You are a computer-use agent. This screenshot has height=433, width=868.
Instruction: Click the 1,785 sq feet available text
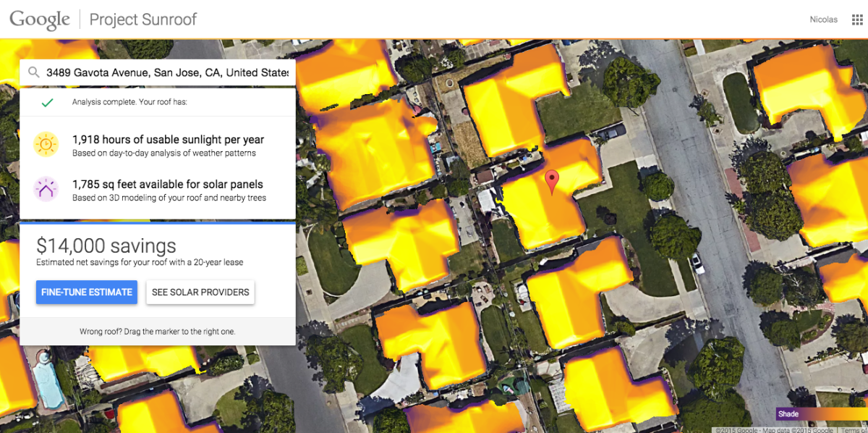pos(167,185)
